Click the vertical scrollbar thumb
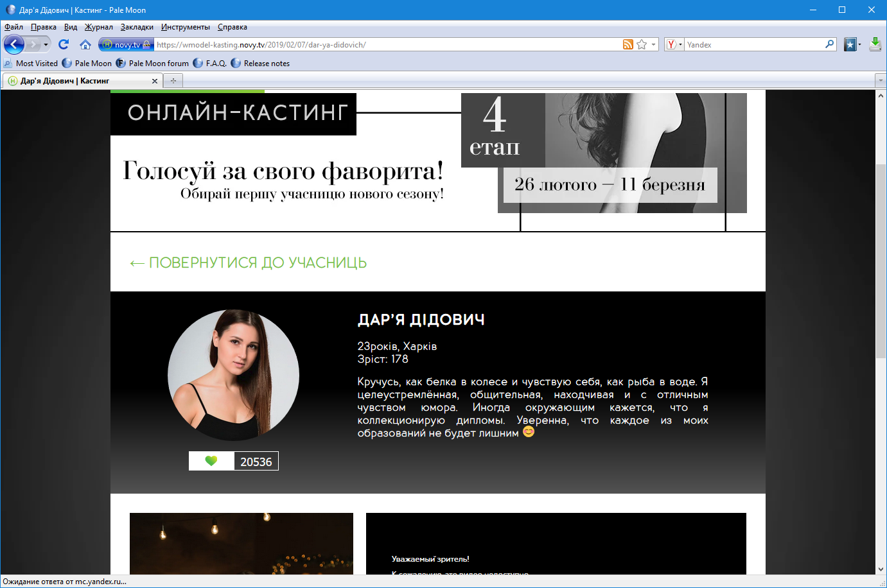The width and height of the screenshot is (887, 588). pos(881,261)
